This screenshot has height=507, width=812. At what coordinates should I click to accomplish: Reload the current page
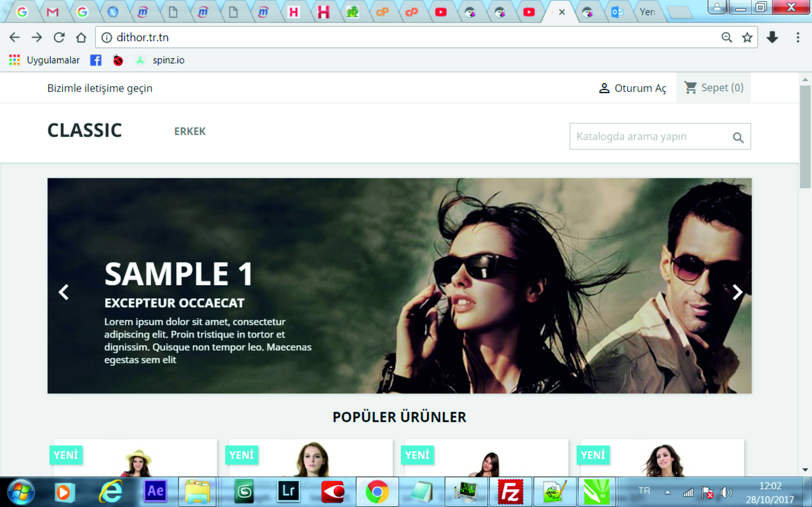(x=59, y=37)
